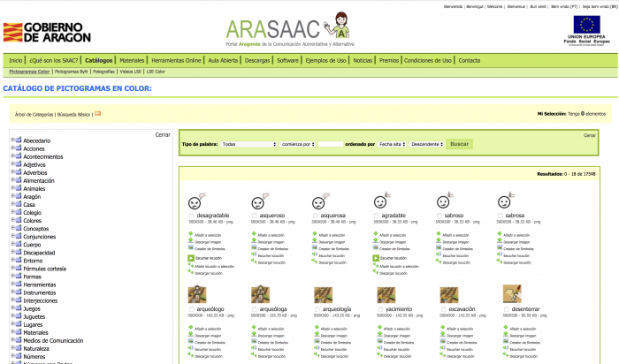Tick the checkbox for asqueroso
Image resolution: width=619 pixels, height=364 pixels.
tap(255, 216)
